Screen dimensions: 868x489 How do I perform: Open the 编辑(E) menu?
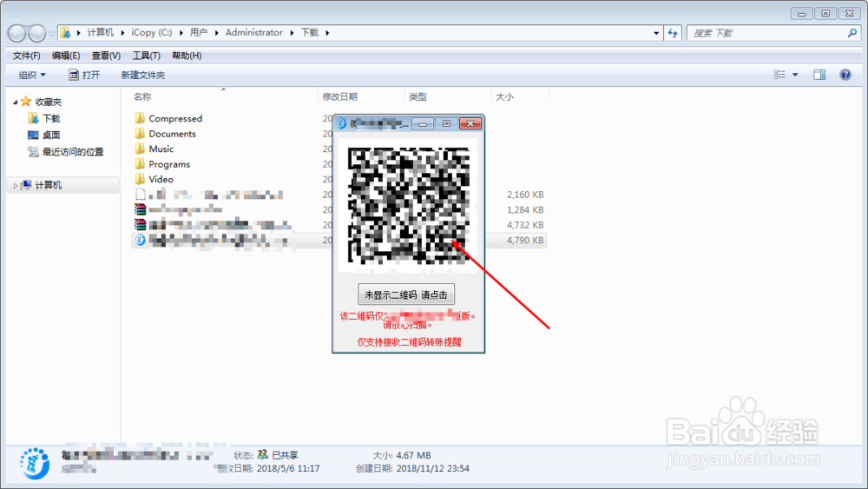(66, 56)
